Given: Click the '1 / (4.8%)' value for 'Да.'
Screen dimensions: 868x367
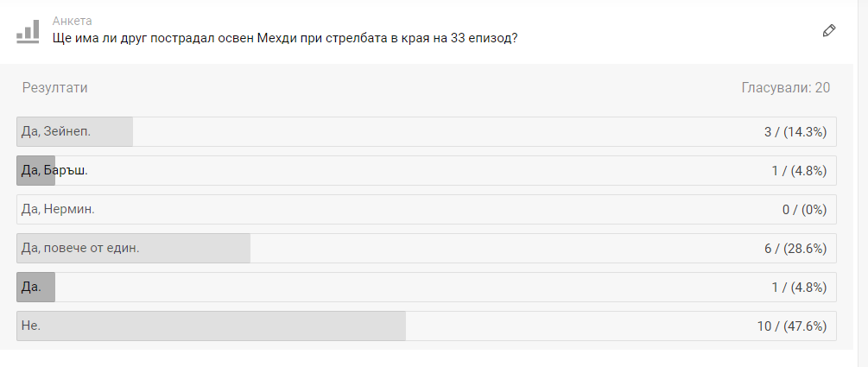Looking at the screenshot, I should (x=799, y=288).
